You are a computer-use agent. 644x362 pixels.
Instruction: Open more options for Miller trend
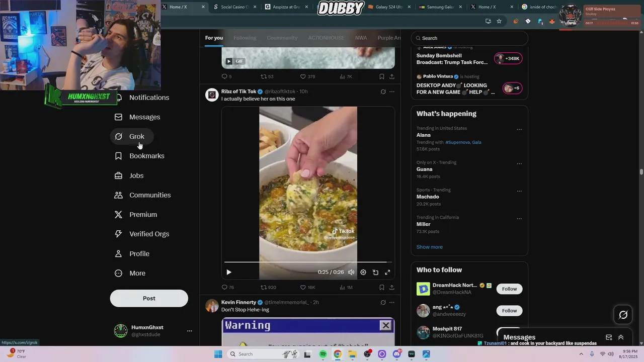519,219
